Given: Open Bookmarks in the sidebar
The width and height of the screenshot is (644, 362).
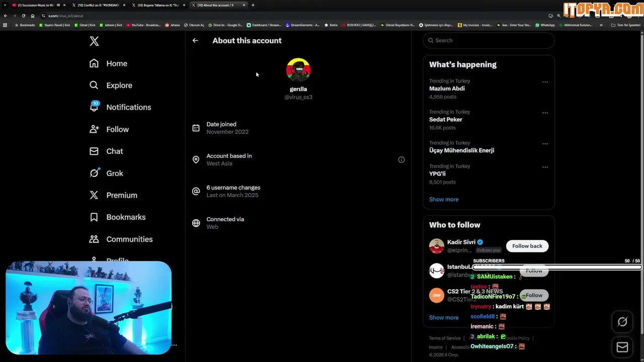Looking at the screenshot, I should (117, 217).
